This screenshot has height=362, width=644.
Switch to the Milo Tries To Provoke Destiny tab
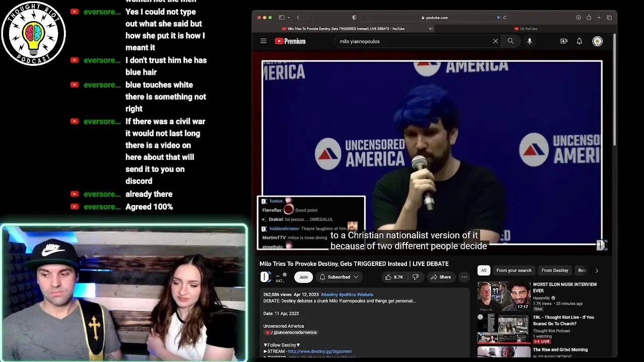point(343,29)
